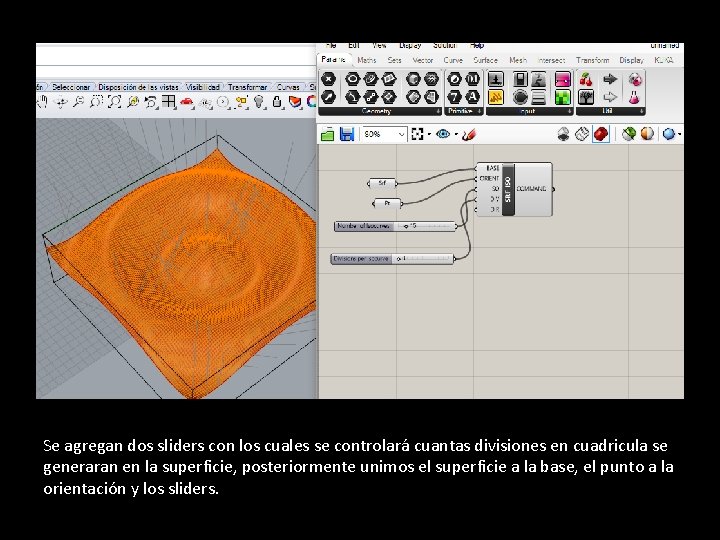Click the tree Param Viewer util icon
The height and width of the screenshot is (540, 720).
tap(585, 97)
